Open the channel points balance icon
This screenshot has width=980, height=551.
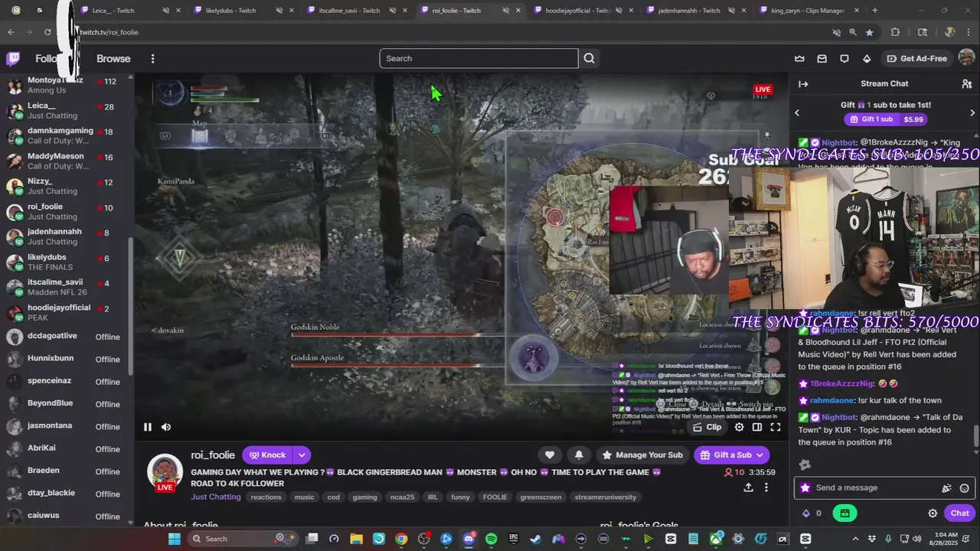[805, 514]
